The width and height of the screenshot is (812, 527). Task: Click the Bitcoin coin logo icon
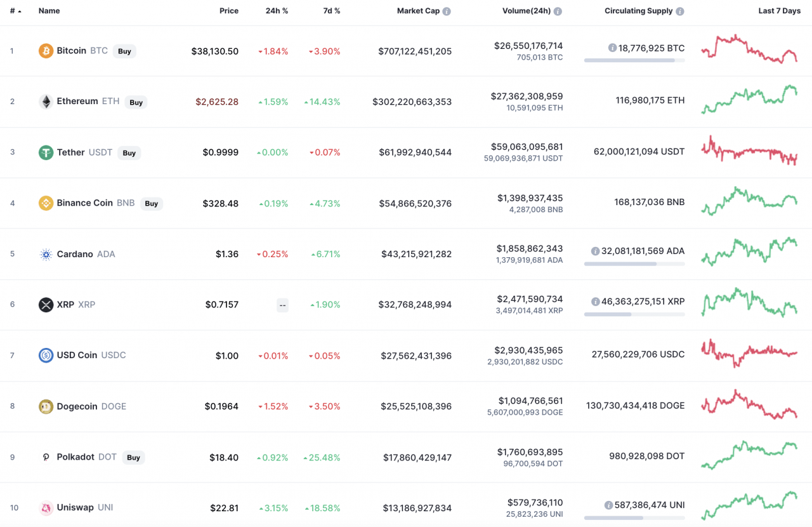[46, 51]
